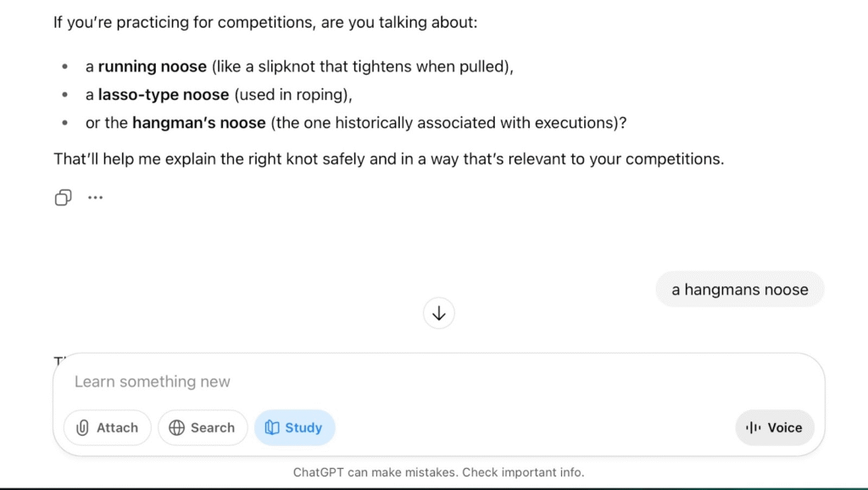The width and height of the screenshot is (868, 490).
Task: Click the bold 'lasso-type noose' text
Action: 163,95
